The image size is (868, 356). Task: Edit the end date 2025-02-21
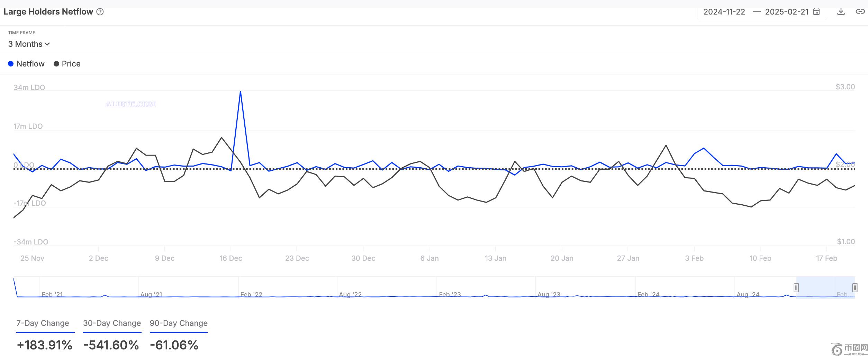pos(786,12)
